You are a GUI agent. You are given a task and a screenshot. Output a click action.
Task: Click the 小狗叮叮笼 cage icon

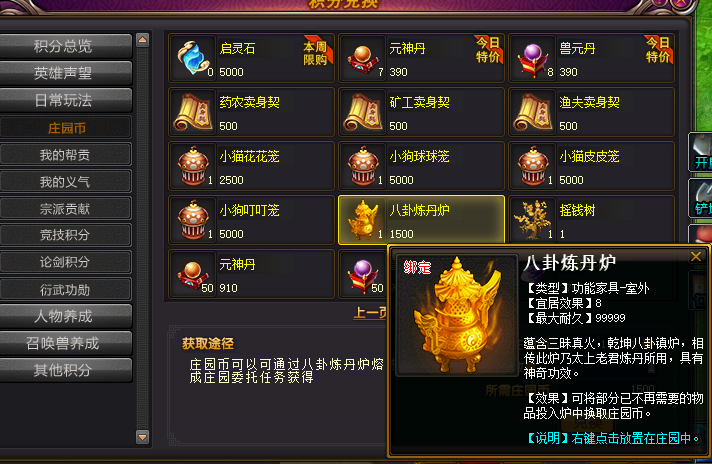193,220
